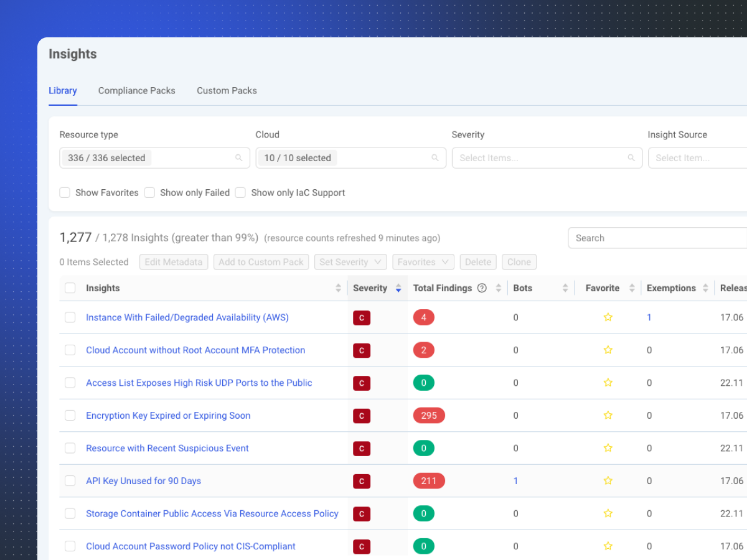Toggle the Show only Failed checkbox
Viewport: 747px width, 560px height.
point(149,193)
